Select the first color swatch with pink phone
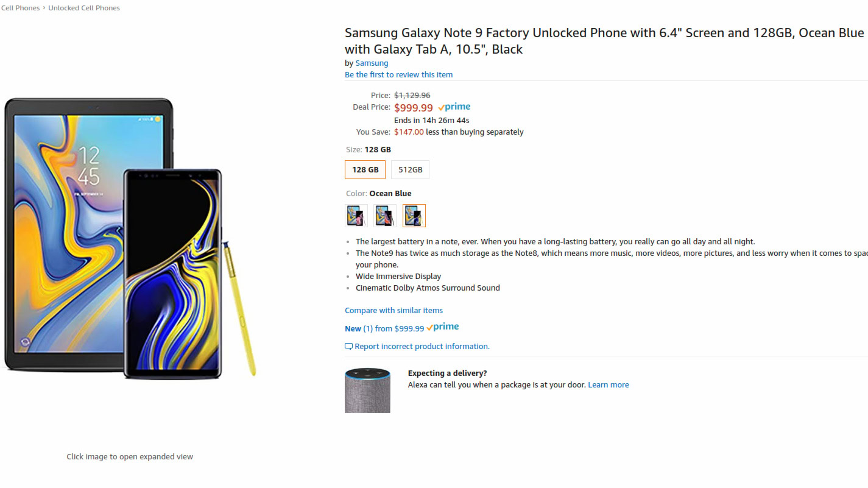Screen dimensions: 868x488 click(356, 216)
